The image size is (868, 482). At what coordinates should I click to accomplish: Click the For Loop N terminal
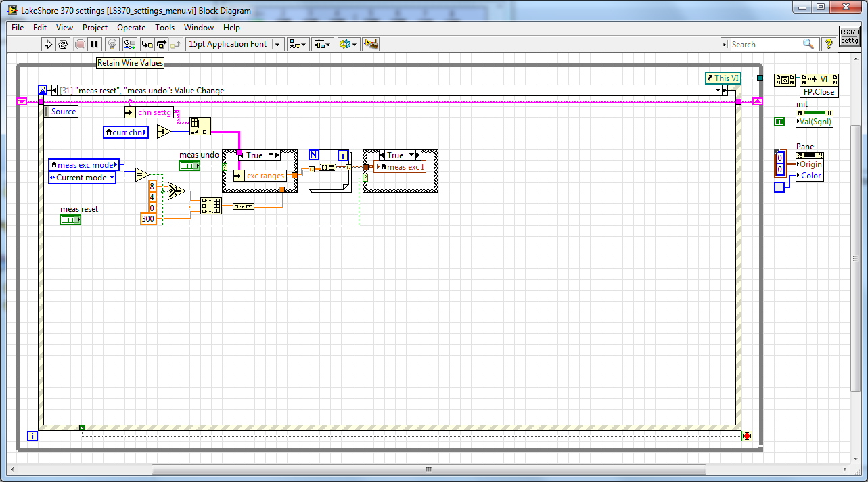point(314,155)
